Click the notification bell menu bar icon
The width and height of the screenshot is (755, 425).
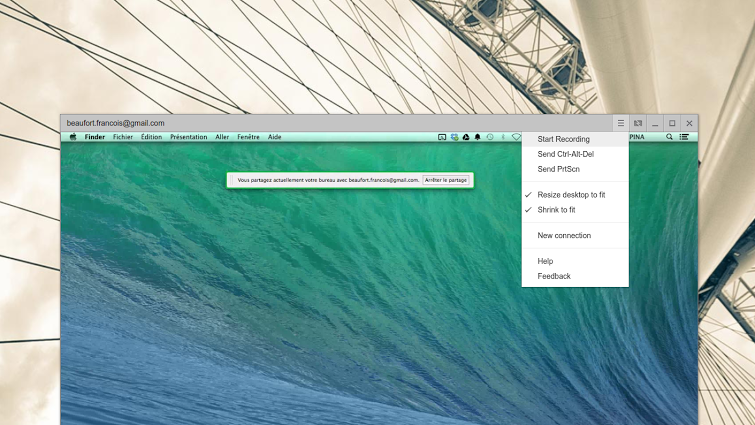click(x=478, y=137)
